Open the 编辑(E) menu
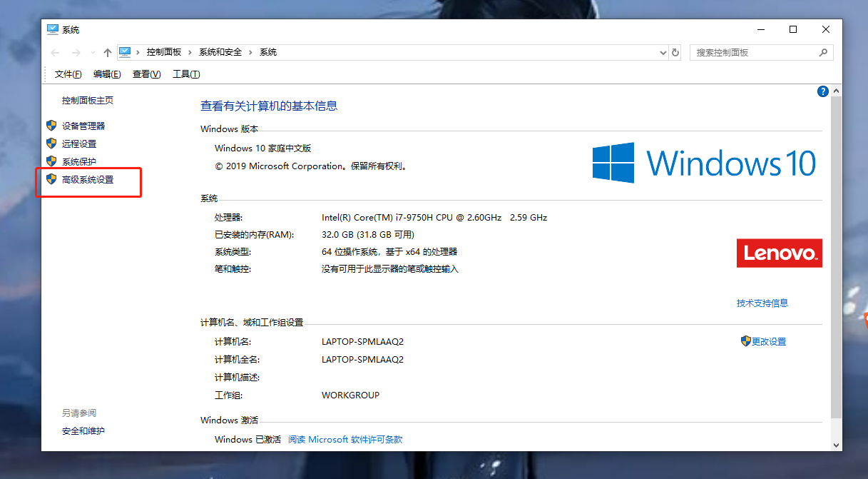Screen dimensions: 868x479 click(x=107, y=74)
